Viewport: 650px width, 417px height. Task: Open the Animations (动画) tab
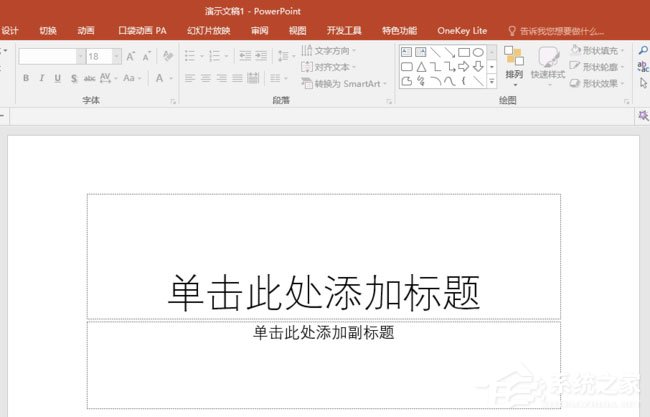click(x=87, y=31)
